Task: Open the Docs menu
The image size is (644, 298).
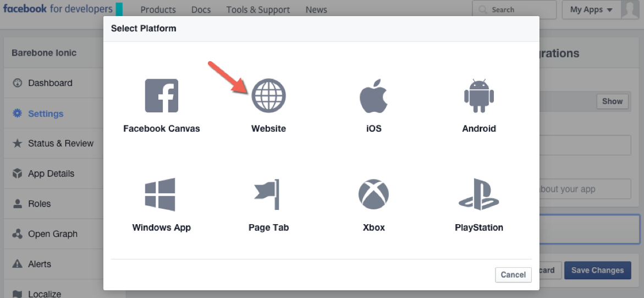Action: tap(201, 9)
